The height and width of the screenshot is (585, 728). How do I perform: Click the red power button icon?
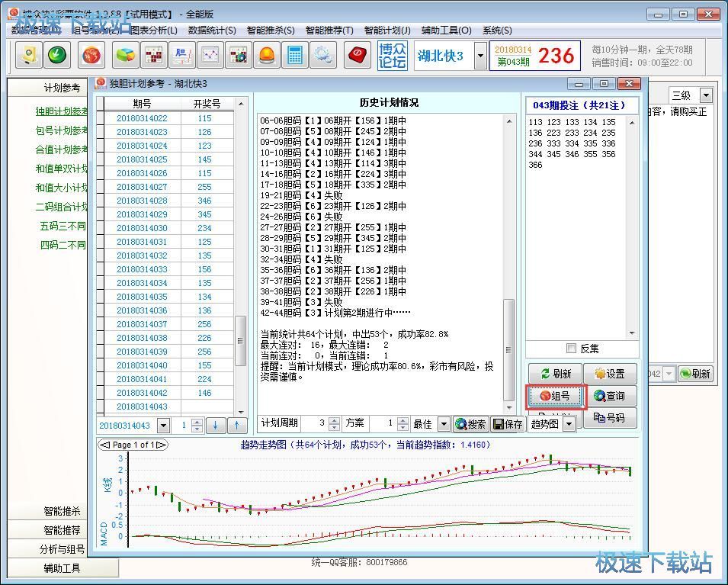[358, 55]
